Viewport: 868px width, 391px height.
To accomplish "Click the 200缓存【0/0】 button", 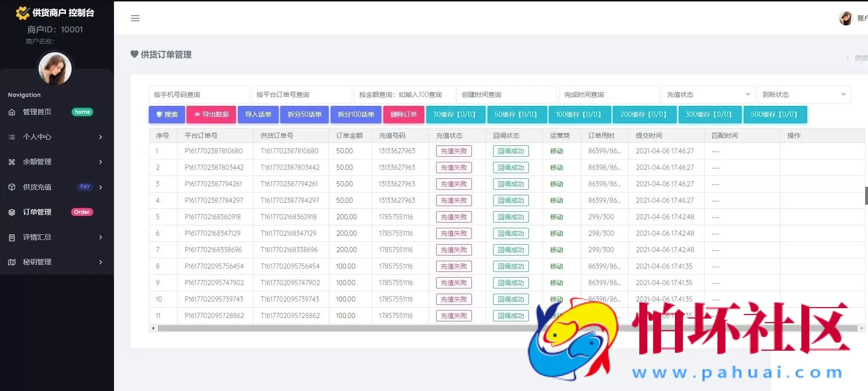I will point(645,114).
